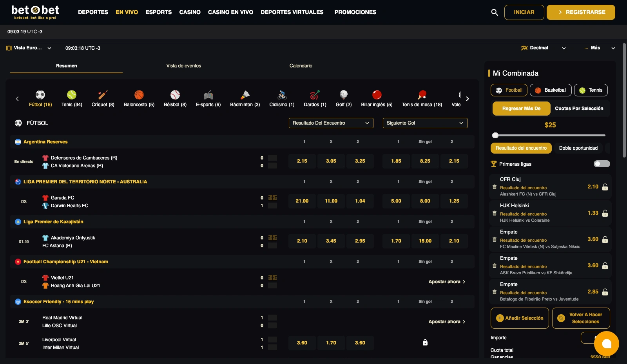627x364 pixels.
Task: Expand the Más options dropdown
Action: click(x=600, y=48)
